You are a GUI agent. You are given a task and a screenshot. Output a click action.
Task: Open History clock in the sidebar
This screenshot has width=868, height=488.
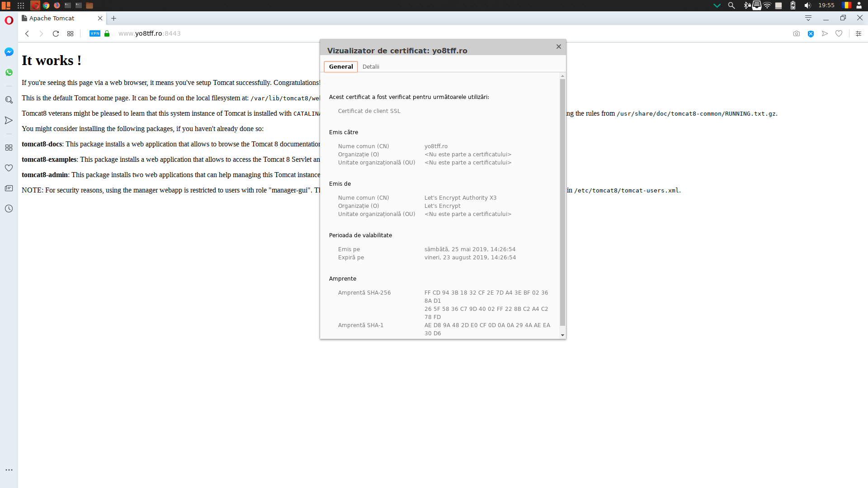(9, 208)
